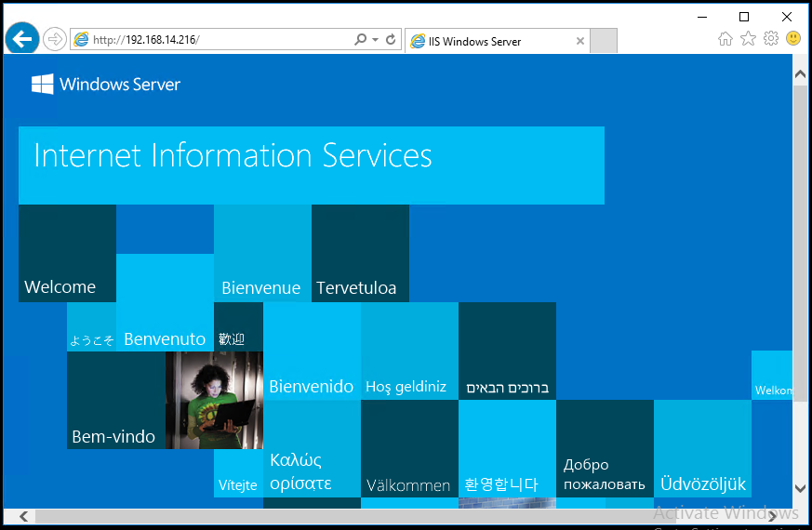Click the vertical scrollbar up arrow

800,74
